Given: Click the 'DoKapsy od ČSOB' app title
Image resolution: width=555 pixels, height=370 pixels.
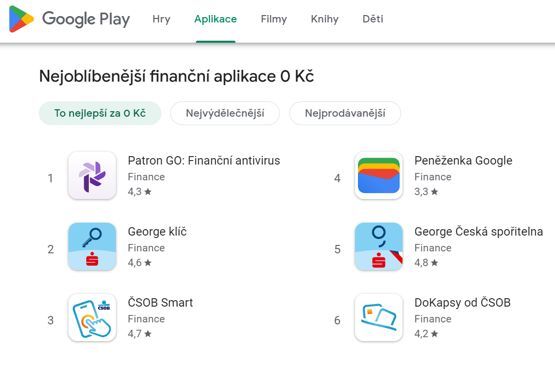Looking at the screenshot, I should (x=463, y=303).
